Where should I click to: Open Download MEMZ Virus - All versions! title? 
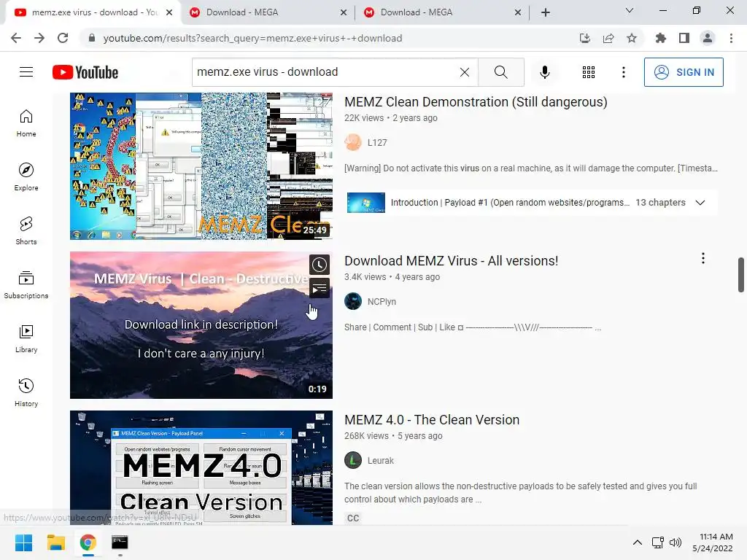pyautogui.click(x=451, y=261)
